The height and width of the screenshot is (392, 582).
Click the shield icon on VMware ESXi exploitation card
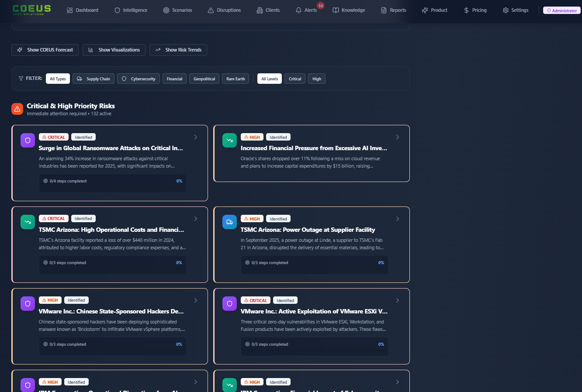(229, 303)
